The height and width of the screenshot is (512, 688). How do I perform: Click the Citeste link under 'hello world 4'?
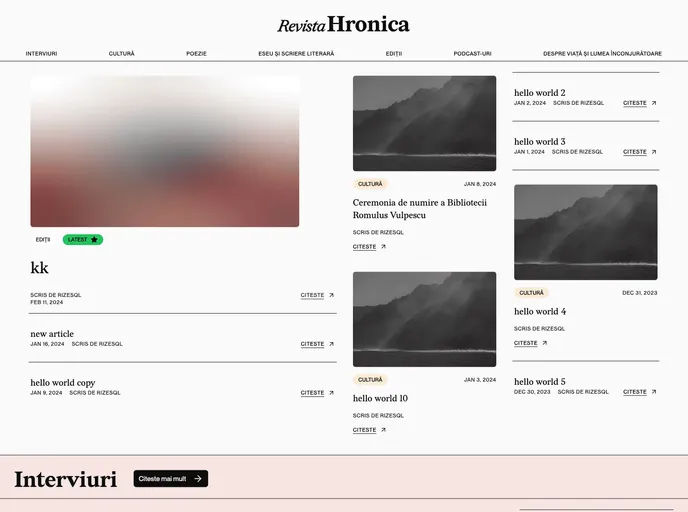pos(526,343)
